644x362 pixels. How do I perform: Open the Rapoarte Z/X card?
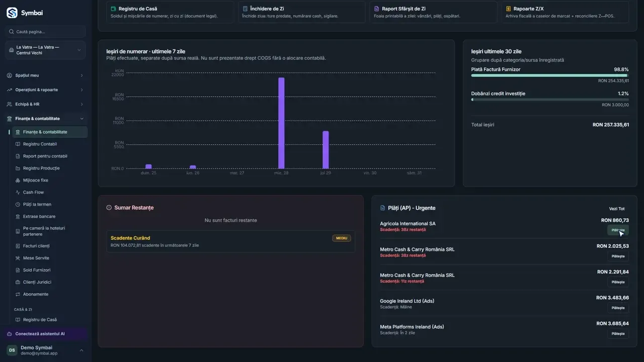point(566,12)
